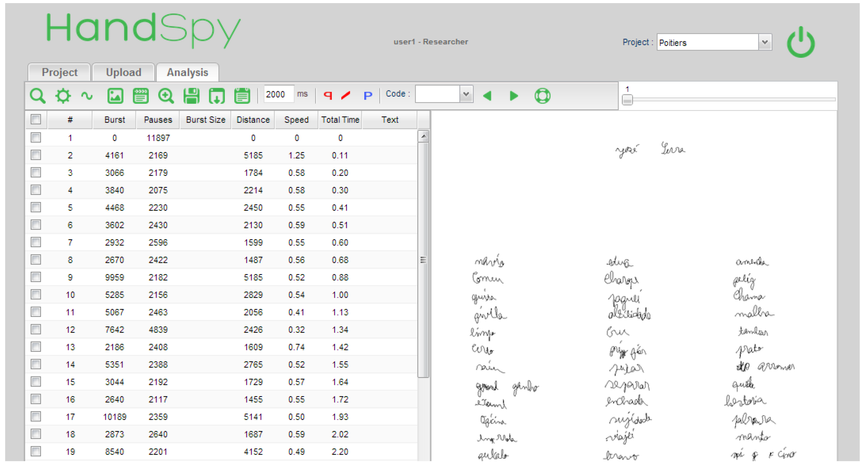Go to previous with green left arrow
Image resolution: width=868 pixels, height=467 pixels.
click(487, 96)
